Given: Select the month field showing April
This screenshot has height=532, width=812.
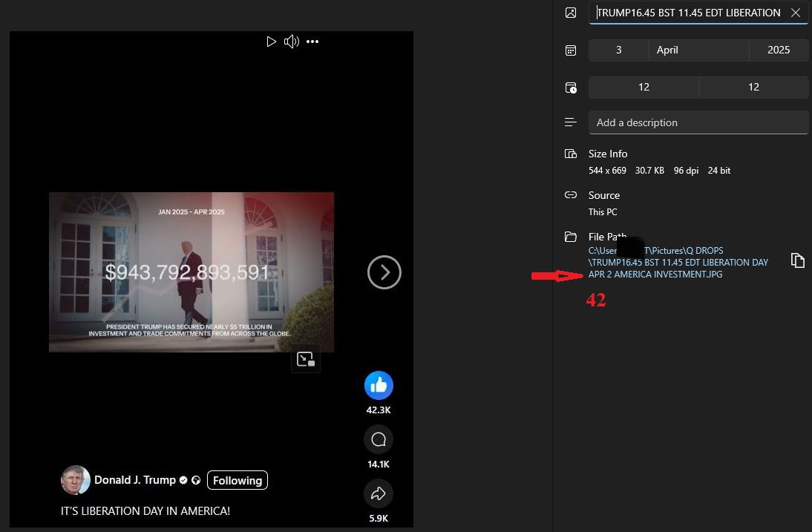Looking at the screenshot, I should point(698,50).
